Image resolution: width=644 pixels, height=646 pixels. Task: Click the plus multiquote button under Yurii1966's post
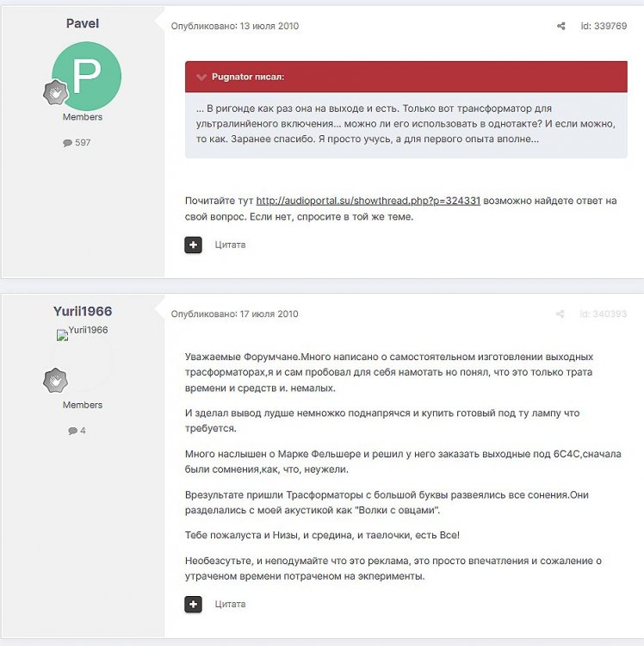(x=193, y=605)
